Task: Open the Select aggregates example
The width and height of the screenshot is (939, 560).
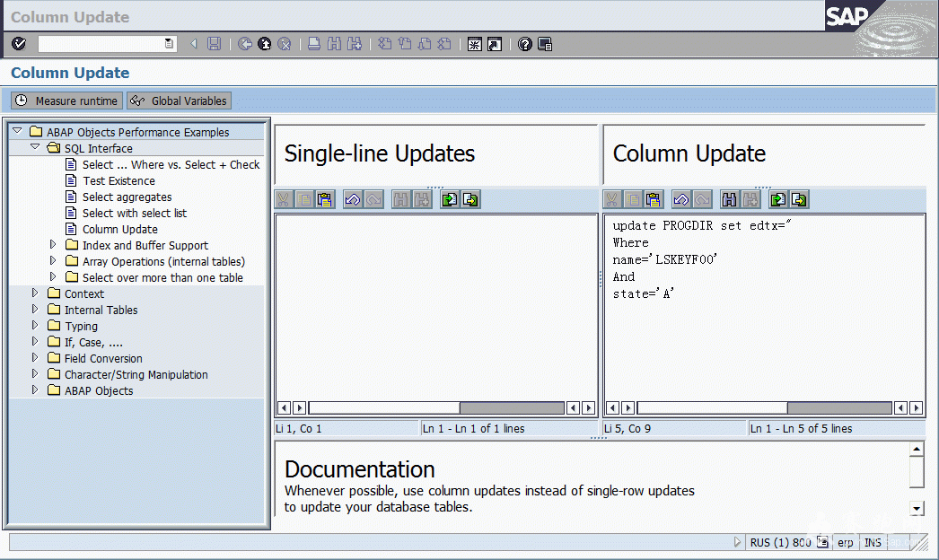Action: coord(127,197)
